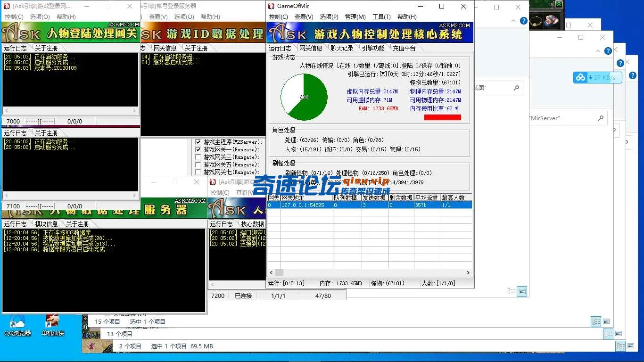The image size is (644, 362).
Task: Open 关于注册 tab in second gateway panel
Action: pos(46,133)
